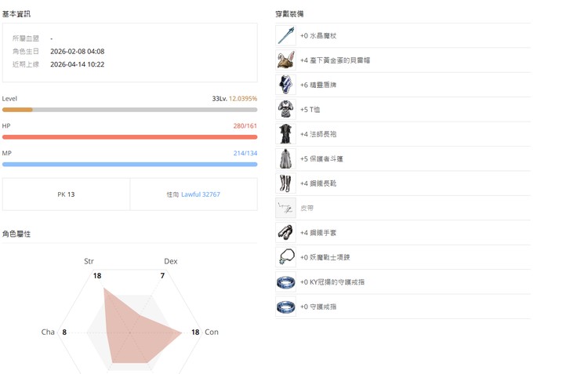Viewport: 588px width, 374px height.
Task: Click the 鋼鐵長靴 boots icon
Action: click(285, 183)
